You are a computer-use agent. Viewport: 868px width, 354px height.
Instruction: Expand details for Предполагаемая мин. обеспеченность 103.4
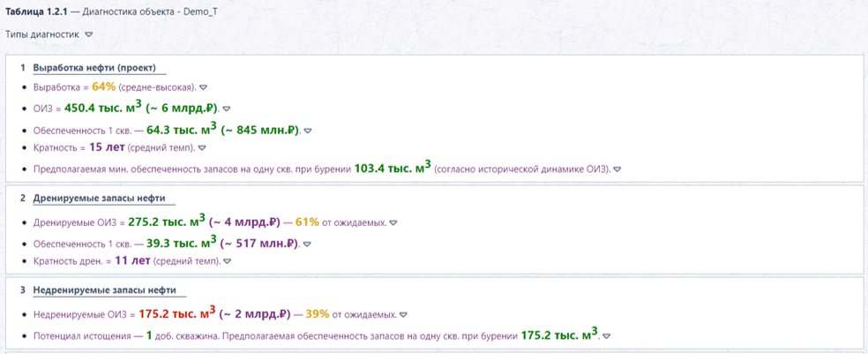(617, 169)
